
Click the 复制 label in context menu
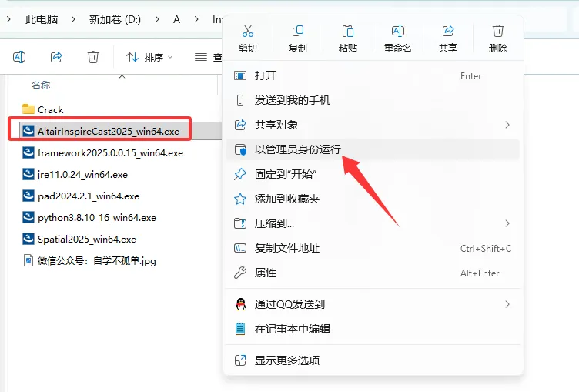pos(298,48)
